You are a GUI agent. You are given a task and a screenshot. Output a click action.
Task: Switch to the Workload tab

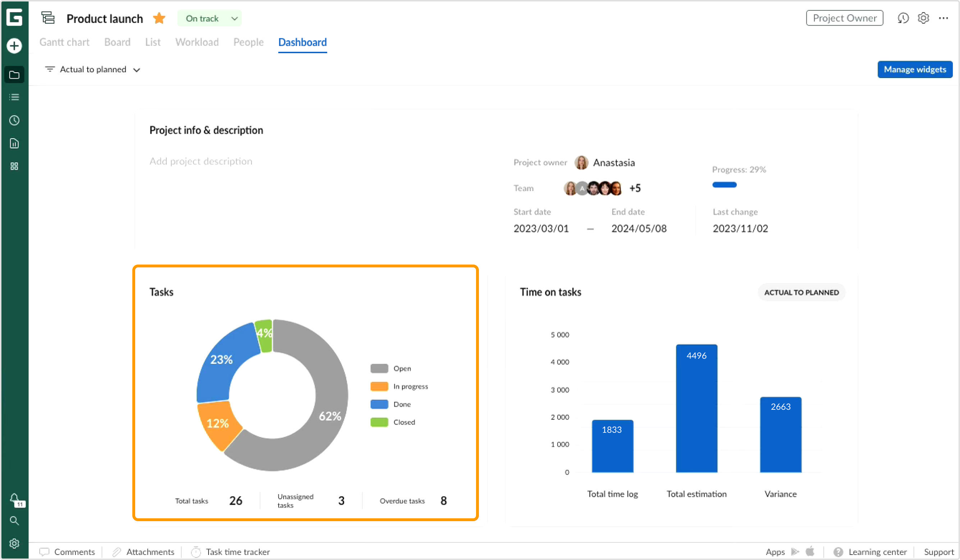197,42
